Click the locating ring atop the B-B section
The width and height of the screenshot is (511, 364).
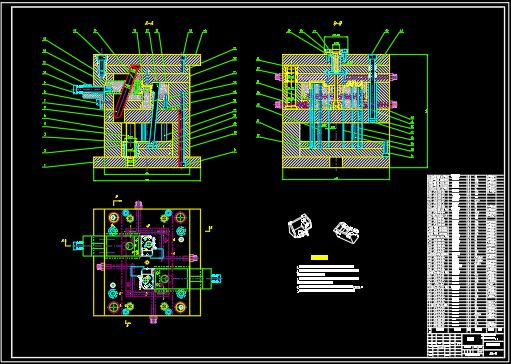coord(337,43)
